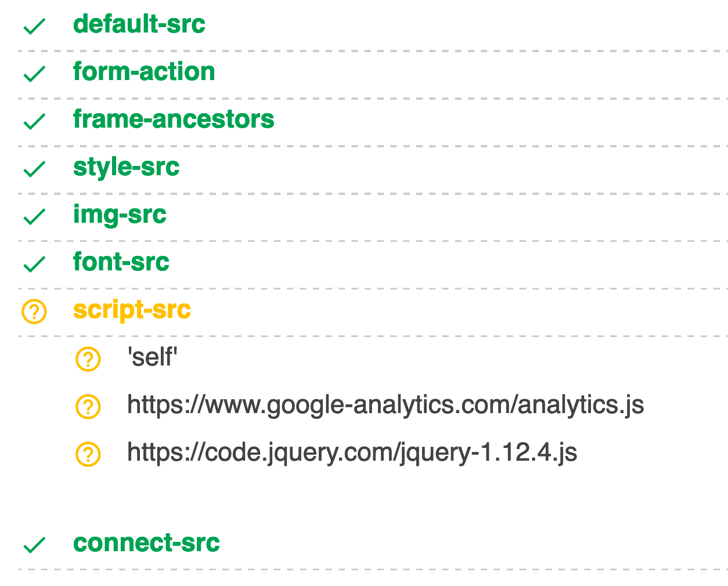Click the question icon beside google-analytics URL

coord(88,407)
